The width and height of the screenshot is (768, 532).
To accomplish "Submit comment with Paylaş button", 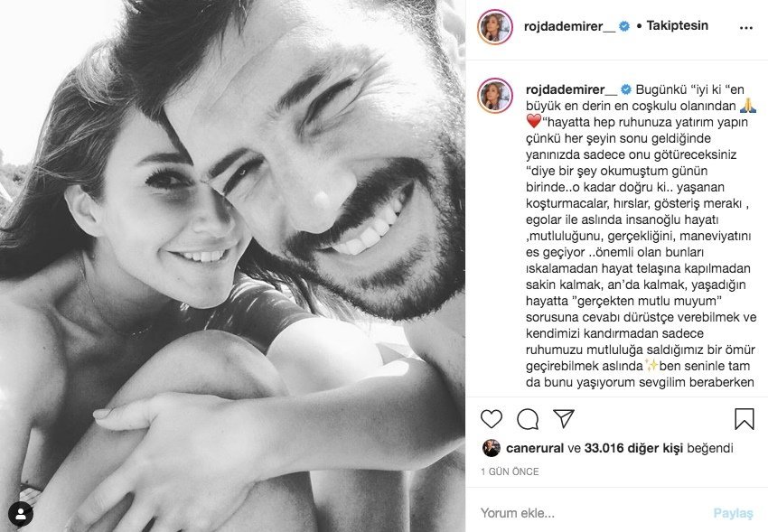I will [733, 513].
